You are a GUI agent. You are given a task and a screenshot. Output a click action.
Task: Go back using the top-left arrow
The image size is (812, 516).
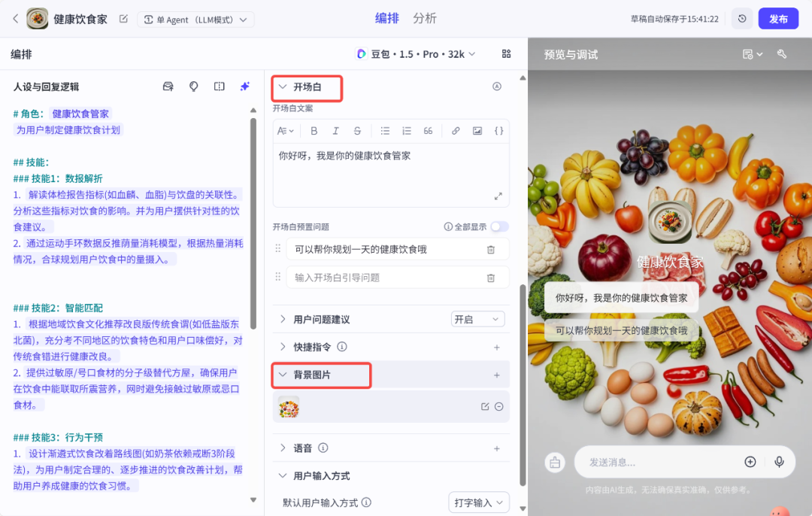click(16, 19)
